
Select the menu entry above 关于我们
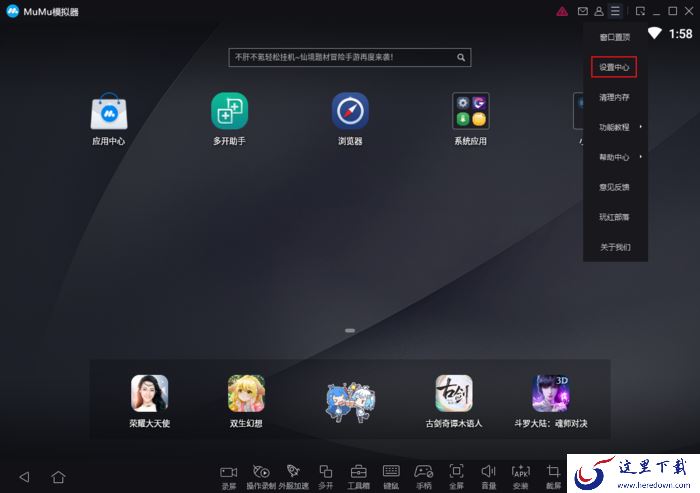point(615,217)
